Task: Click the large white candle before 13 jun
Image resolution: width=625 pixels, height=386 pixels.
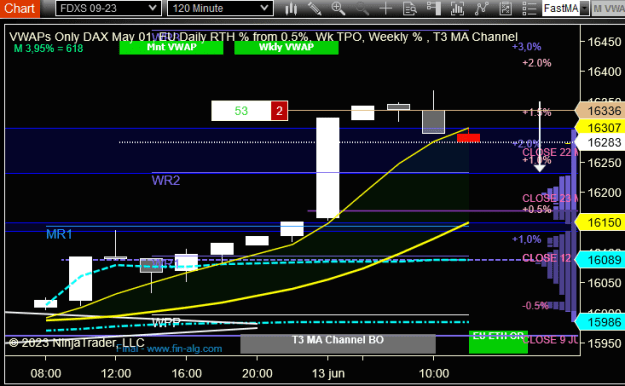Action: pos(328,167)
